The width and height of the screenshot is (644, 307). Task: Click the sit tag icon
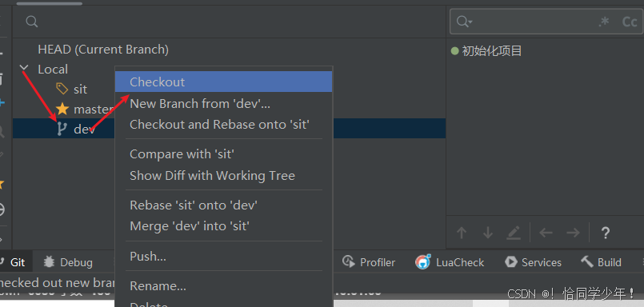click(x=62, y=89)
